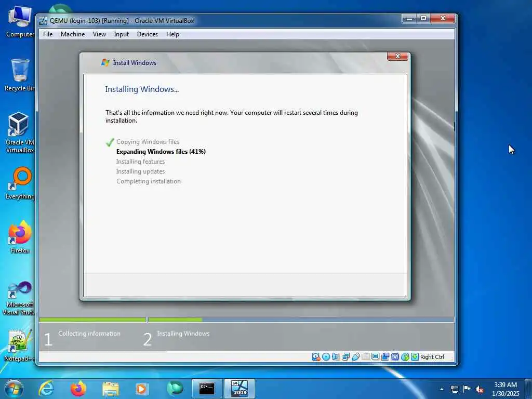The width and height of the screenshot is (532, 399).
Task: Open the View menu
Action: (x=99, y=34)
